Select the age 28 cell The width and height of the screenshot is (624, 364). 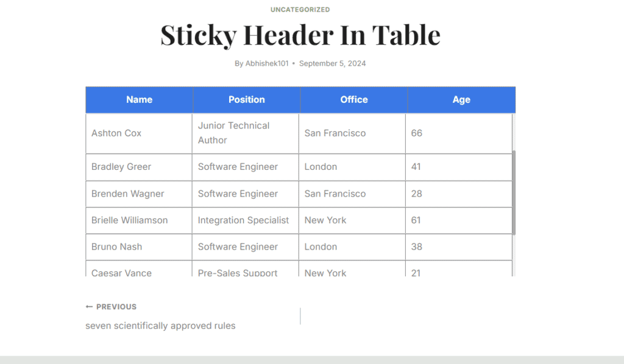pyautogui.click(x=459, y=194)
